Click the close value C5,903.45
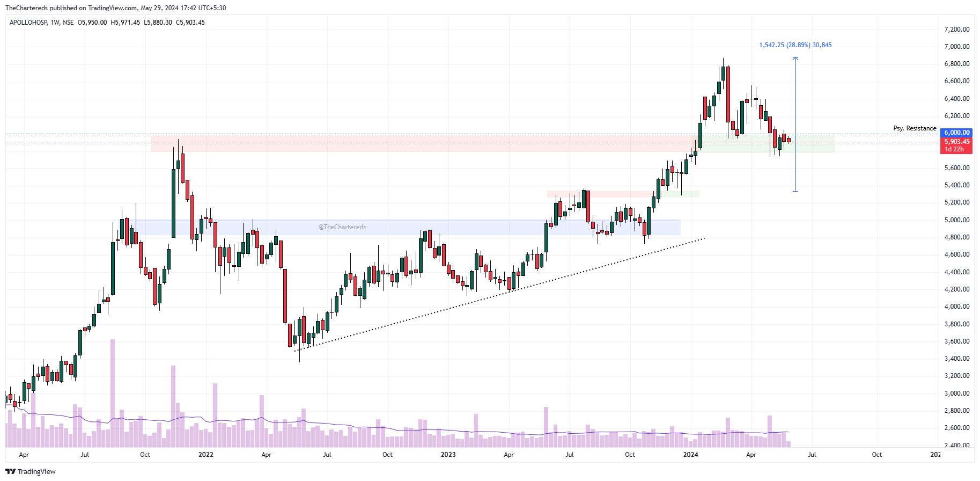This screenshot has height=481, width=980. coord(190,23)
